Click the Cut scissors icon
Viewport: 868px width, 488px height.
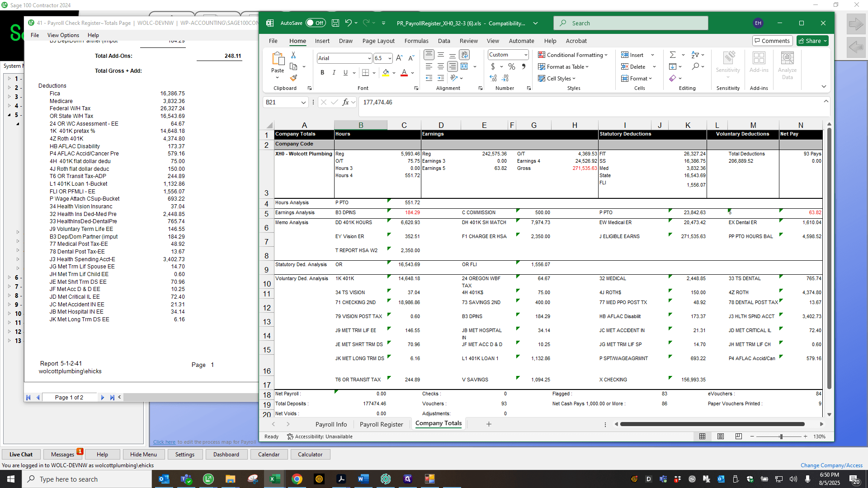point(293,55)
